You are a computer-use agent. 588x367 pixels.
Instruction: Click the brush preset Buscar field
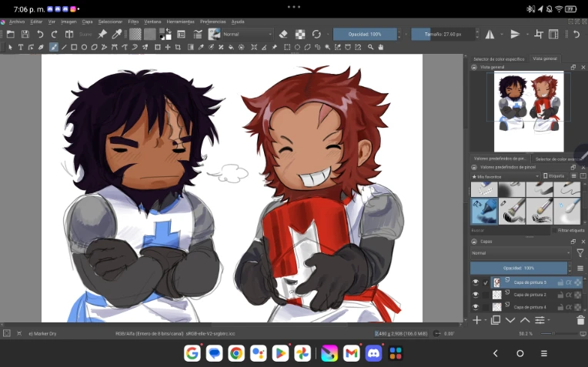point(510,230)
